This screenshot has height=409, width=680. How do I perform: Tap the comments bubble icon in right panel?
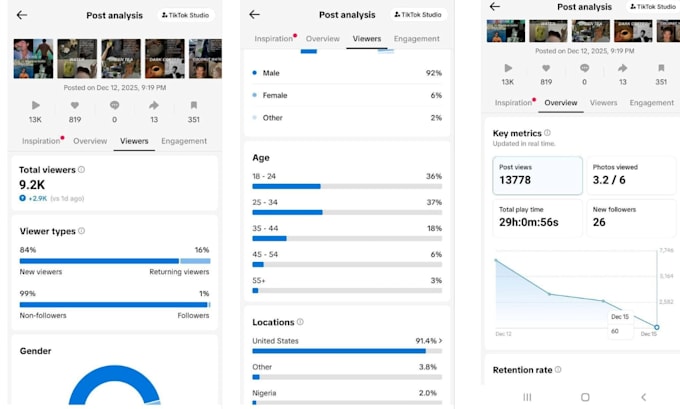(x=584, y=68)
